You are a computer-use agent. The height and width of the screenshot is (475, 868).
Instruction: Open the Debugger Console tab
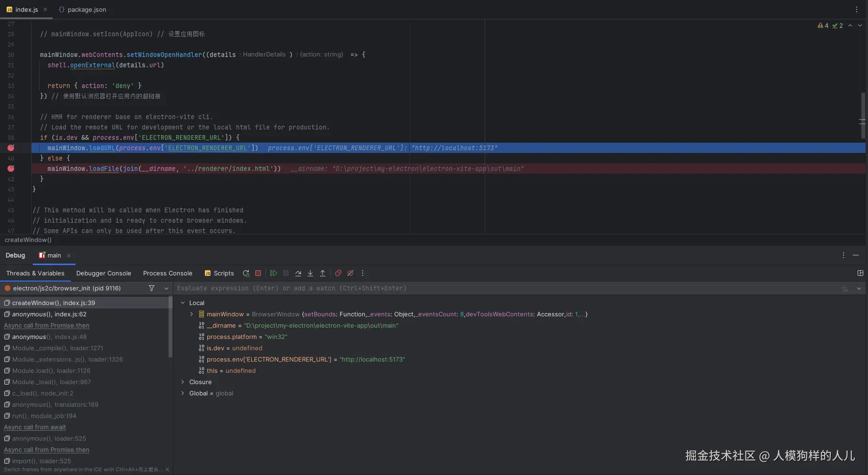point(104,273)
